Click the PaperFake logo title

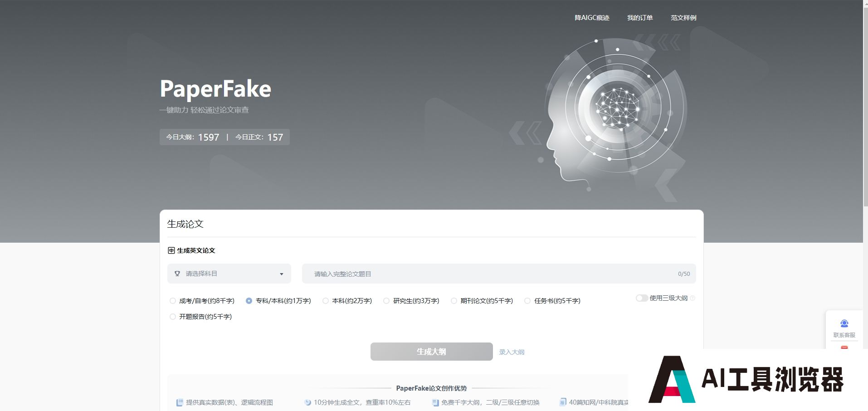click(x=215, y=88)
